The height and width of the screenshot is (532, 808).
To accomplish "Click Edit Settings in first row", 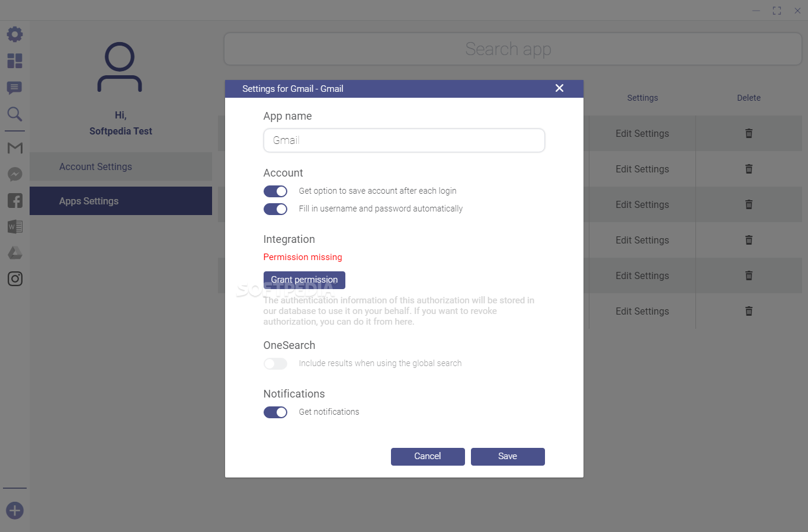I will tap(642, 133).
